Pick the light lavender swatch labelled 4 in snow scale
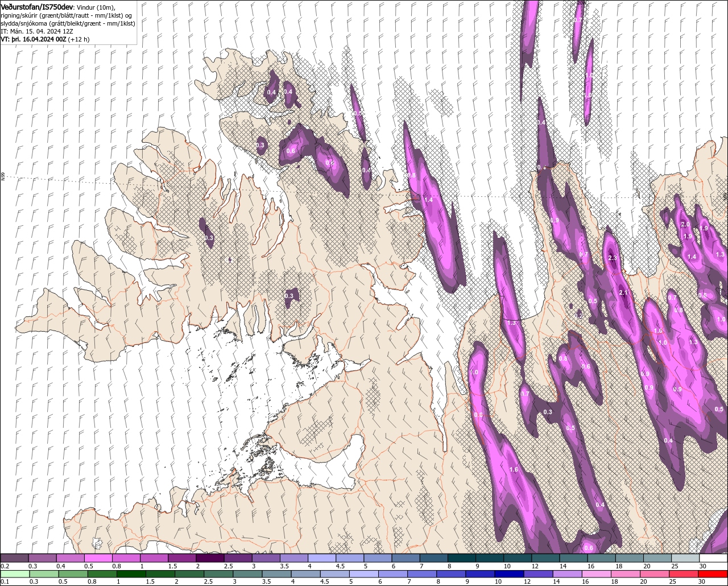Viewport: 728px width, 586px height. [322, 558]
